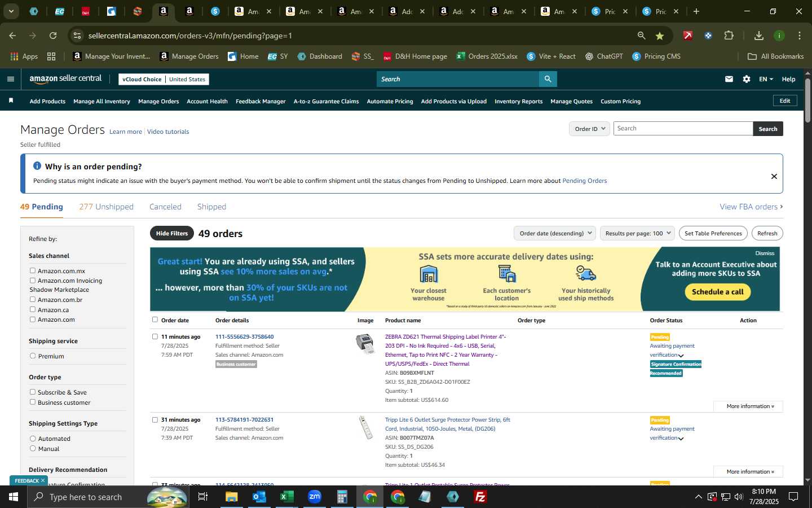Switch to the Shipped tab
The image size is (812, 508).
[x=211, y=207]
